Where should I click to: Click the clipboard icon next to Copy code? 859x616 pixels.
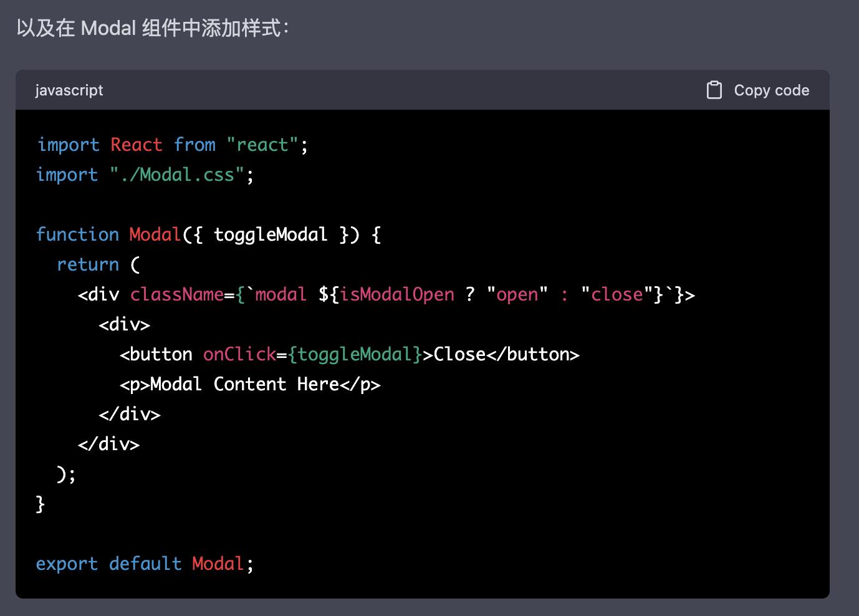[715, 90]
